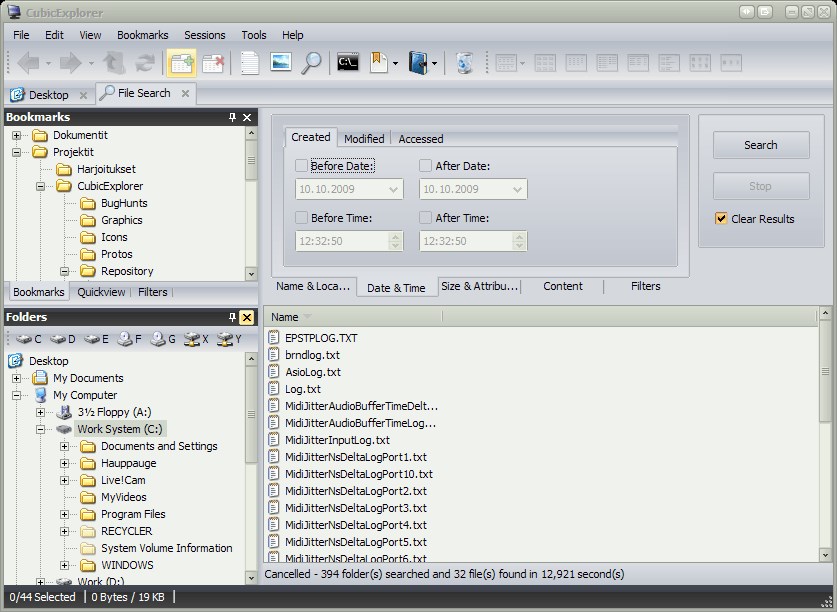Click the Search button
Viewport: 837px width, 612px height.
click(761, 145)
